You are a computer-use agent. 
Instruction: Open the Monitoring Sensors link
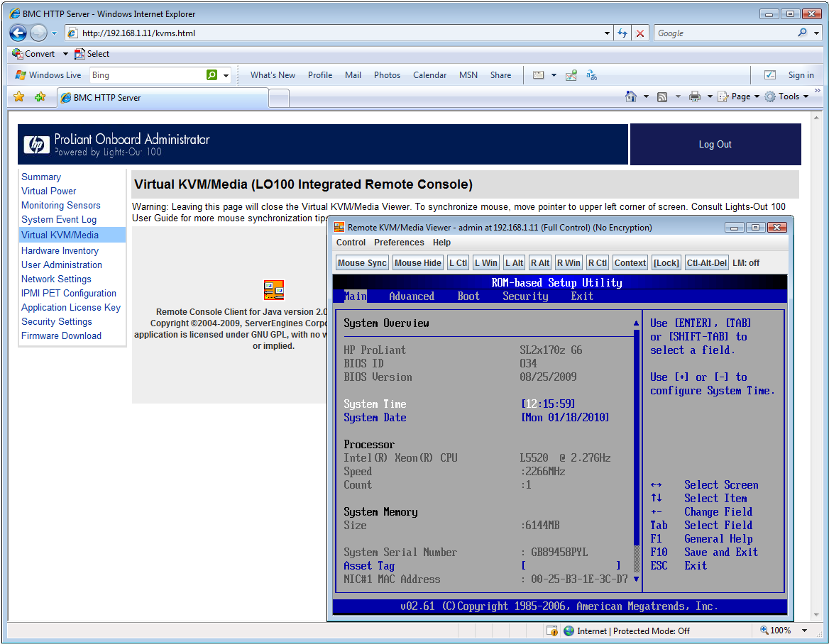pyautogui.click(x=61, y=205)
